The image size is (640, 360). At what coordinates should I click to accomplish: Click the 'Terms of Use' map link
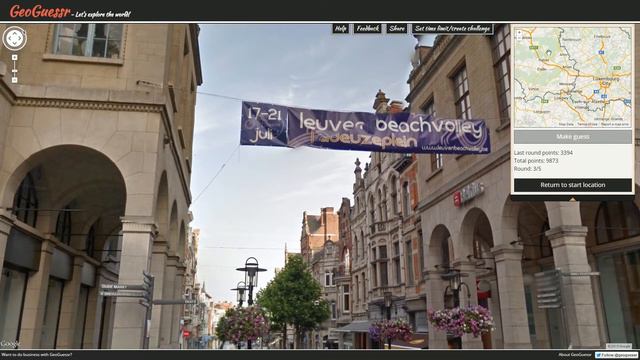(587, 124)
